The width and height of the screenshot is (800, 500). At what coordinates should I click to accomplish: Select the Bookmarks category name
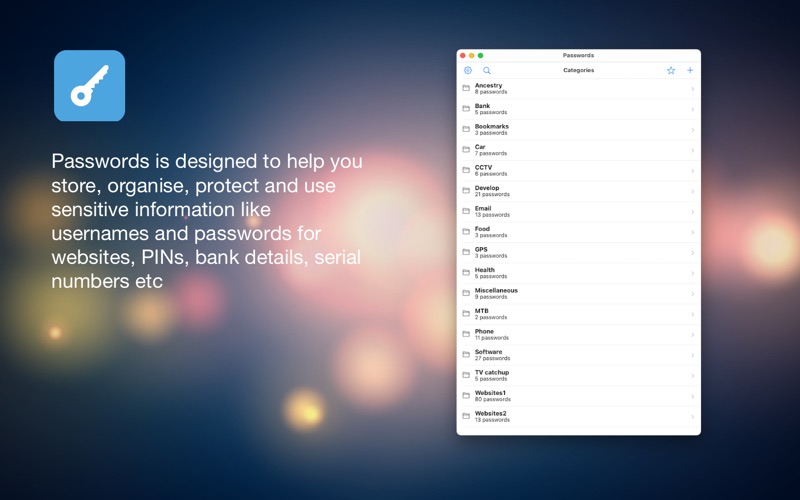coord(491,127)
